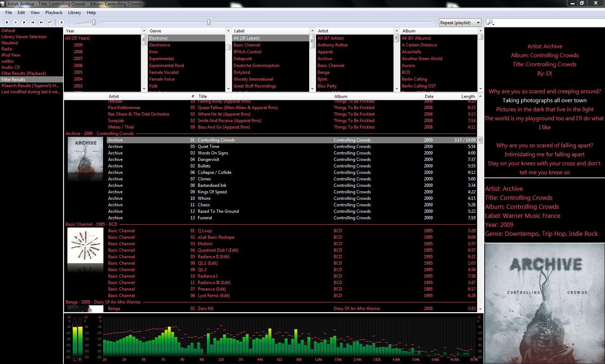The height and width of the screenshot is (364, 605).
Task: Click the volume slider handle
Action: pyautogui.click(x=94, y=22)
